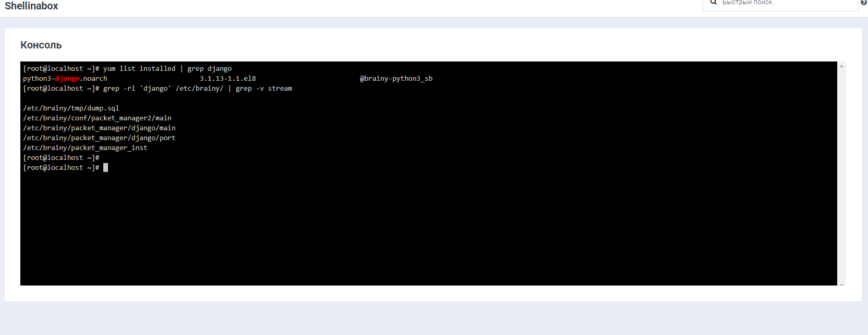Click the Shellinabox page title
Screen dimensions: 868x335
pyautogui.click(x=31, y=6)
